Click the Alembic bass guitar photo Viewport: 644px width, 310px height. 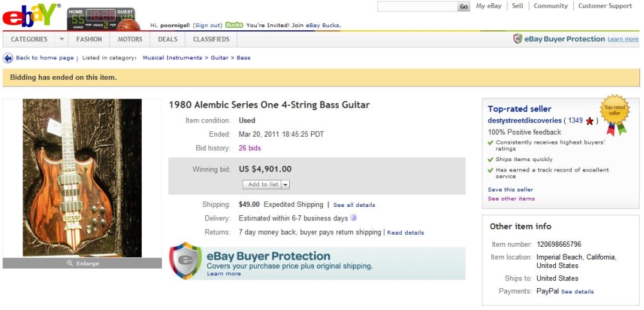82,178
